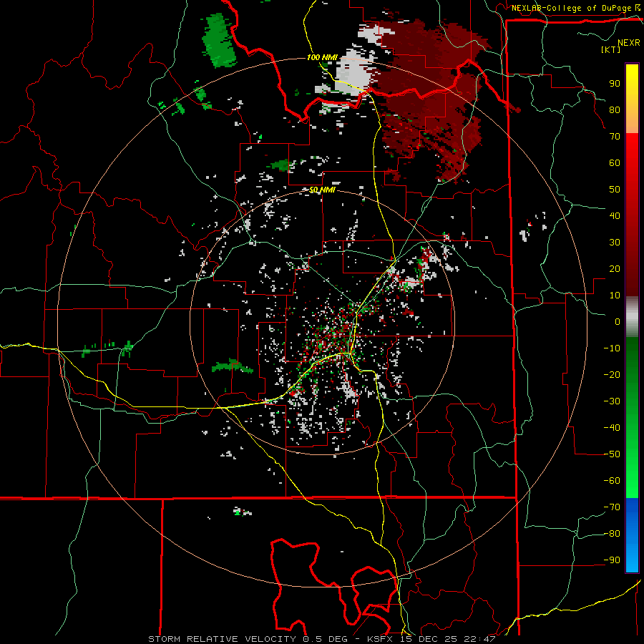This screenshot has height=644, width=644.
Task: Click the -20 value on velocity scale
Action: coord(612,375)
